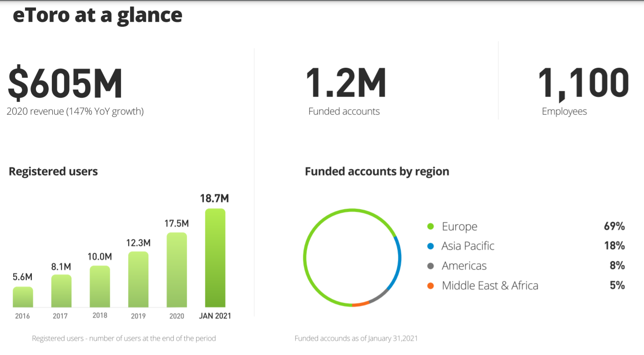Select the 2020 bar in the chart
This screenshot has width=644, height=355.
177,270
